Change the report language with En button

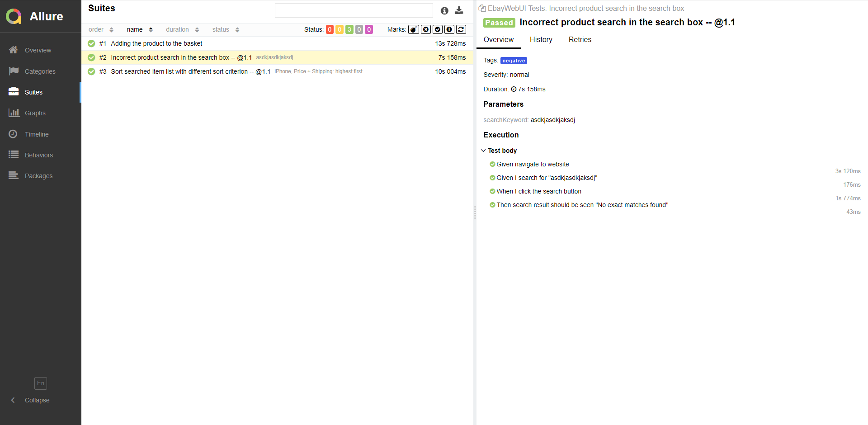(40, 383)
